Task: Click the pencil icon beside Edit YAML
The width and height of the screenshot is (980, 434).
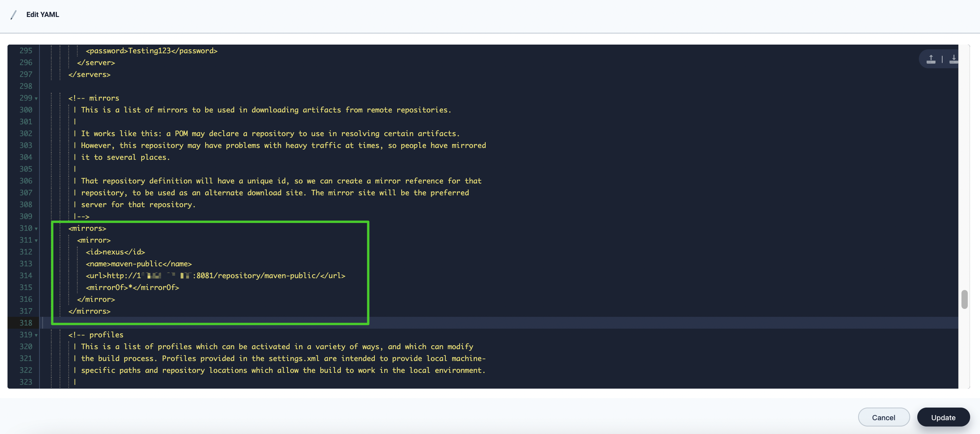Action: click(x=14, y=15)
